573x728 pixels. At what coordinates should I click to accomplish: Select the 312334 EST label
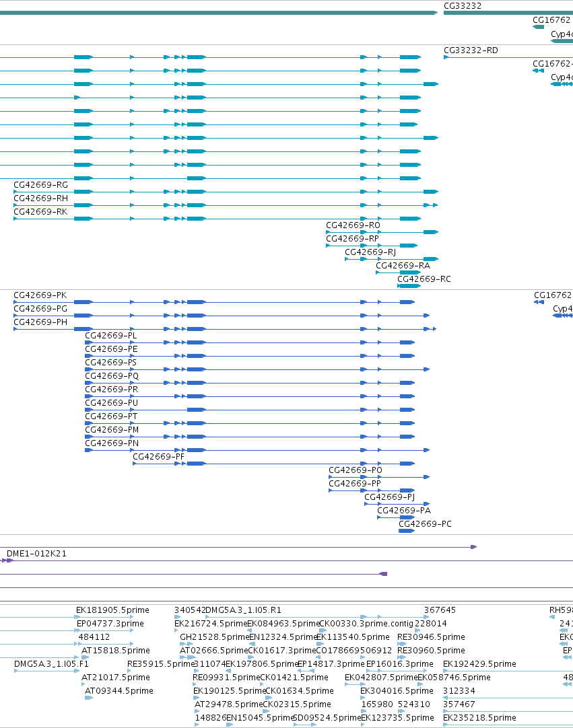tap(459, 691)
